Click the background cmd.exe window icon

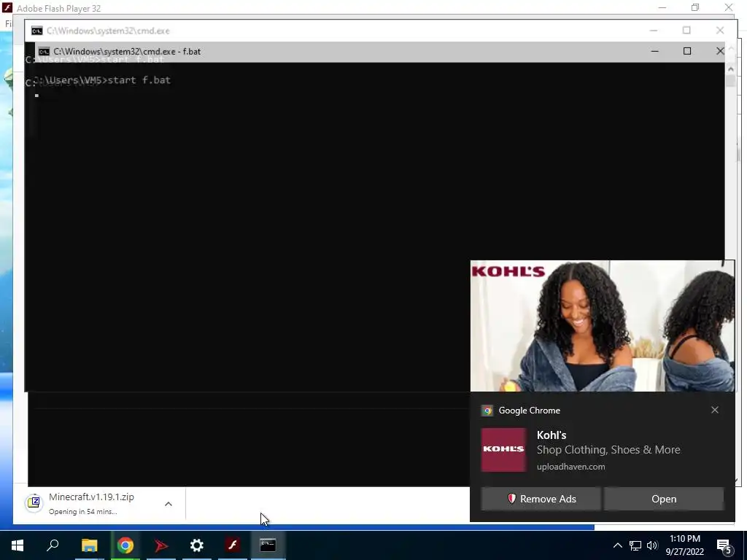click(36, 31)
